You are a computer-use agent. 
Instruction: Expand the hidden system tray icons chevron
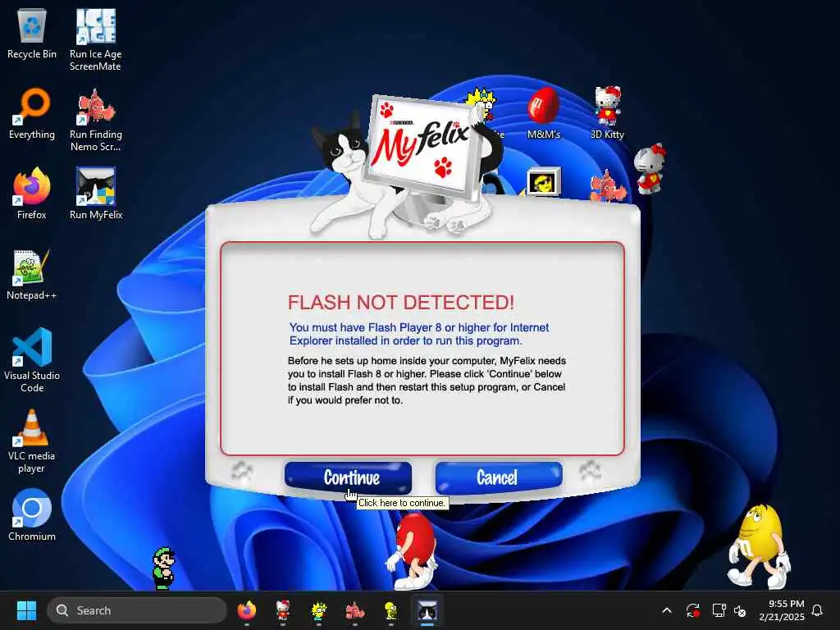667,610
